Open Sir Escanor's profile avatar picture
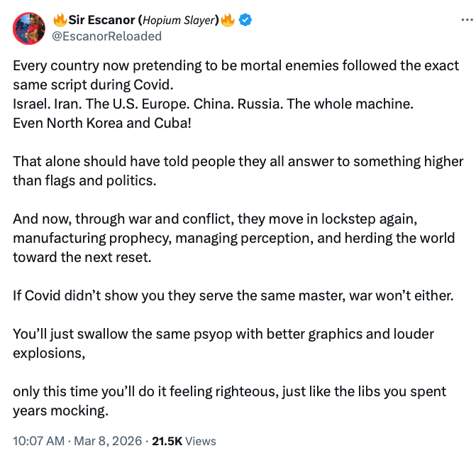 pos(28,27)
